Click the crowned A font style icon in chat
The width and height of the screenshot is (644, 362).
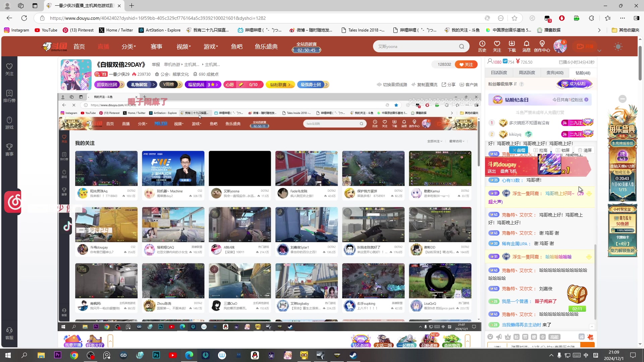pyautogui.click(x=508, y=337)
